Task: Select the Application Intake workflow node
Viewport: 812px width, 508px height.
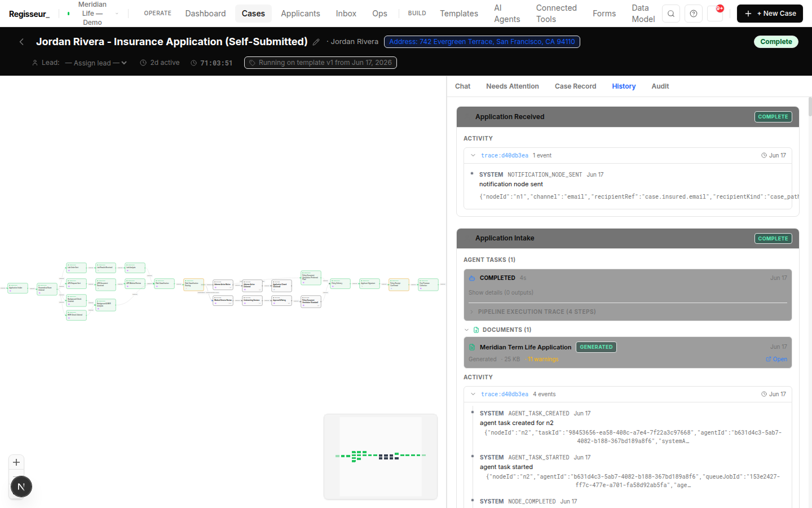Action: [17, 288]
